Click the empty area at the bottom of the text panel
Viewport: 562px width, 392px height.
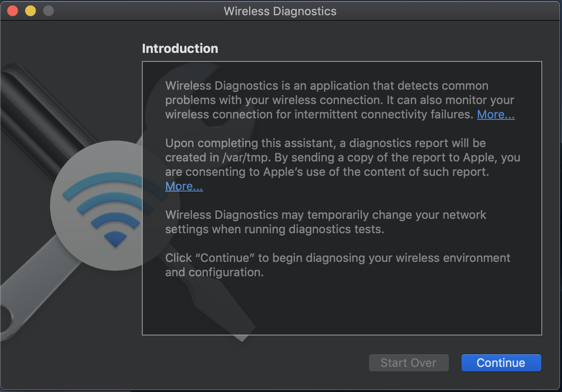click(341, 309)
